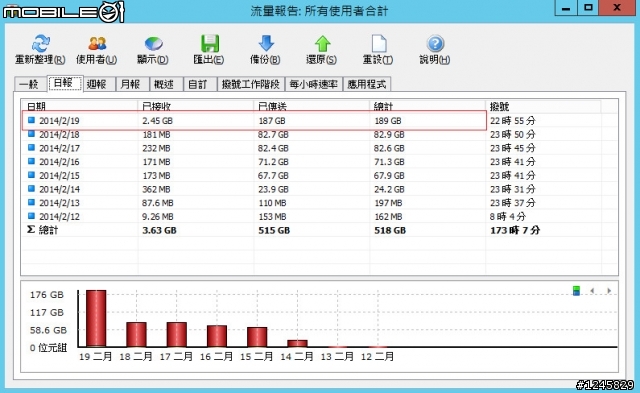Click the 515 GB total sent value
The image size is (640, 393).
tap(274, 230)
